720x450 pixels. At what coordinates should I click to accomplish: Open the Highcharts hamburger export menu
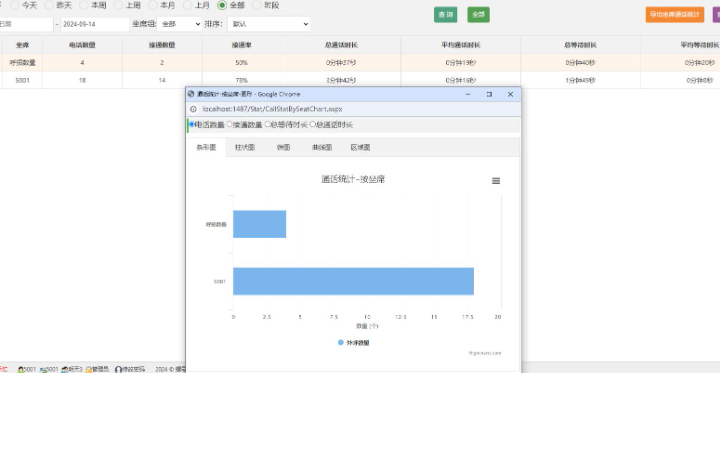pyautogui.click(x=496, y=181)
